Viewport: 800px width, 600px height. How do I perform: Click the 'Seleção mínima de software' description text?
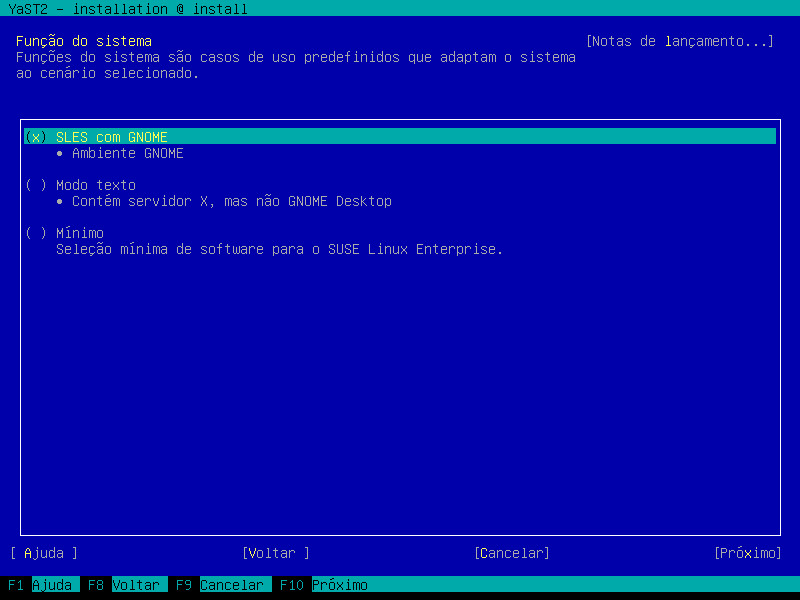point(280,249)
